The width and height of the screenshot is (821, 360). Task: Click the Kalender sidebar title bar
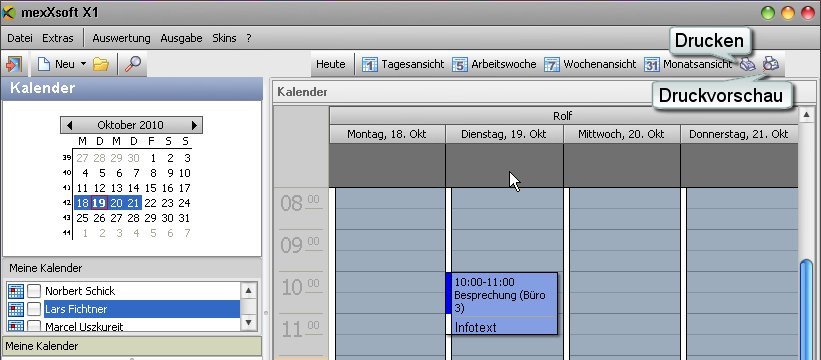pyautogui.click(x=132, y=88)
